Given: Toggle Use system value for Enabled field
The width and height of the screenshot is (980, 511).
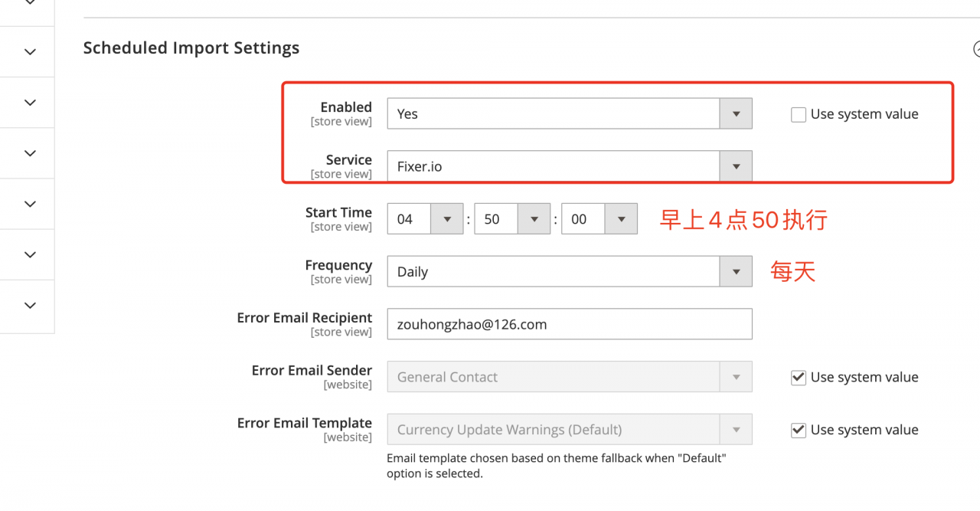Looking at the screenshot, I should pyautogui.click(x=799, y=115).
